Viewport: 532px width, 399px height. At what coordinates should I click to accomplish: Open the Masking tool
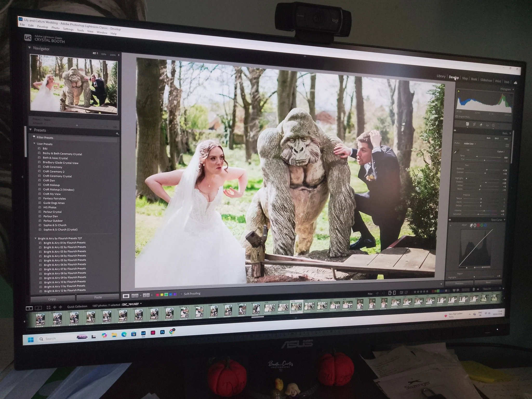click(x=494, y=125)
